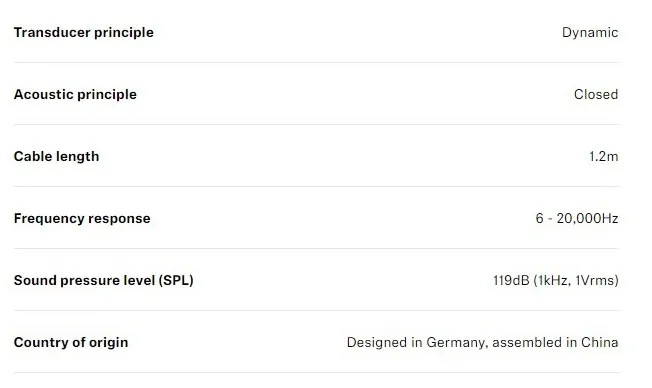
Task: Select the Dynamic value text
Action: tap(590, 32)
